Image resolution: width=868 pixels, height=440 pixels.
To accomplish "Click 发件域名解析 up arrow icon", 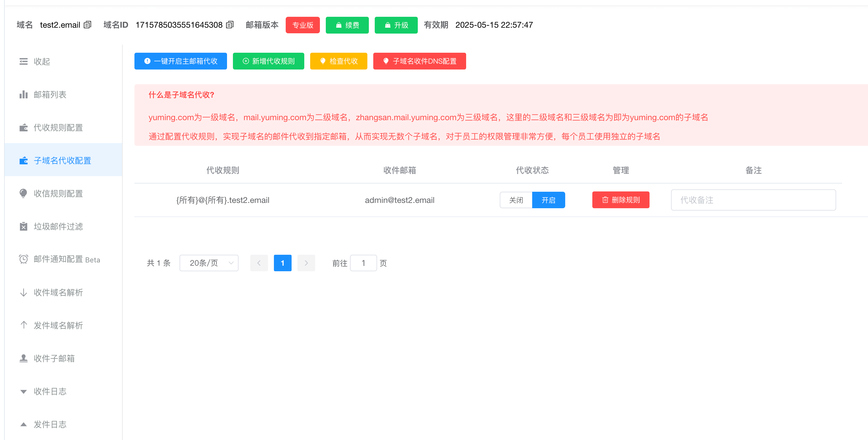I will (24, 325).
